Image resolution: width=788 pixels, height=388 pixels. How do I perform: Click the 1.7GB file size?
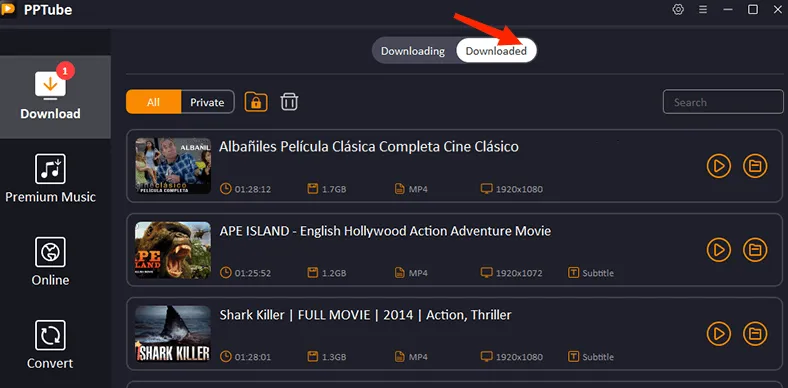tap(327, 189)
